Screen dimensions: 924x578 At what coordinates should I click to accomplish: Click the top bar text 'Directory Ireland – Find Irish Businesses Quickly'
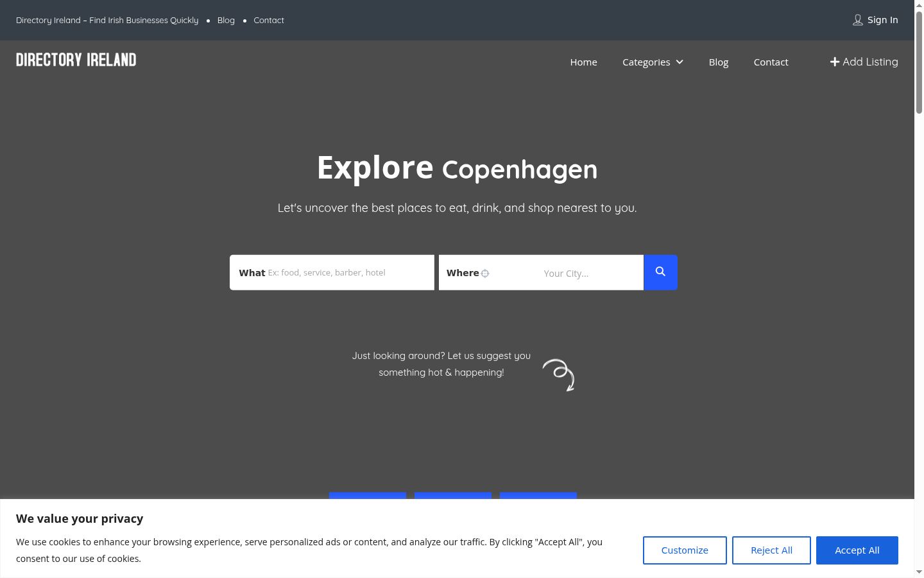pyautogui.click(x=107, y=20)
